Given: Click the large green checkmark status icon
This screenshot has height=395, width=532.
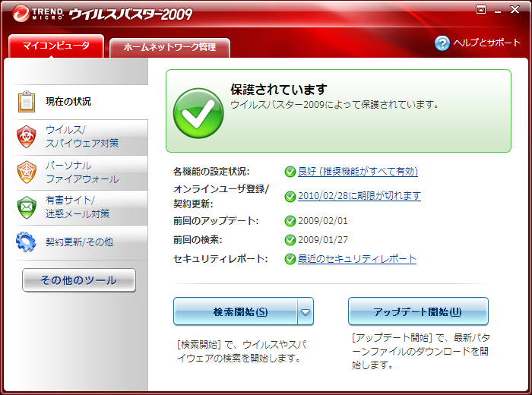Looking at the screenshot, I should 197,111.
